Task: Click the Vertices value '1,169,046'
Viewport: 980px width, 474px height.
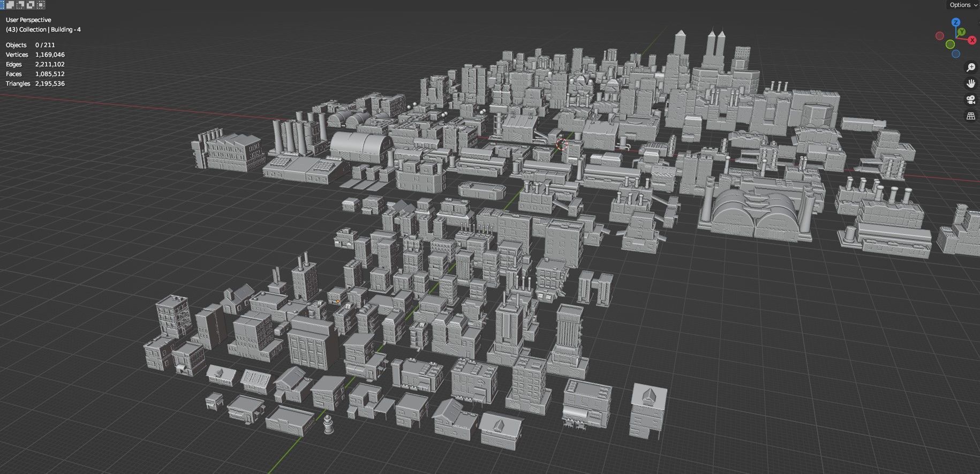Action: (x=50, y=55)
